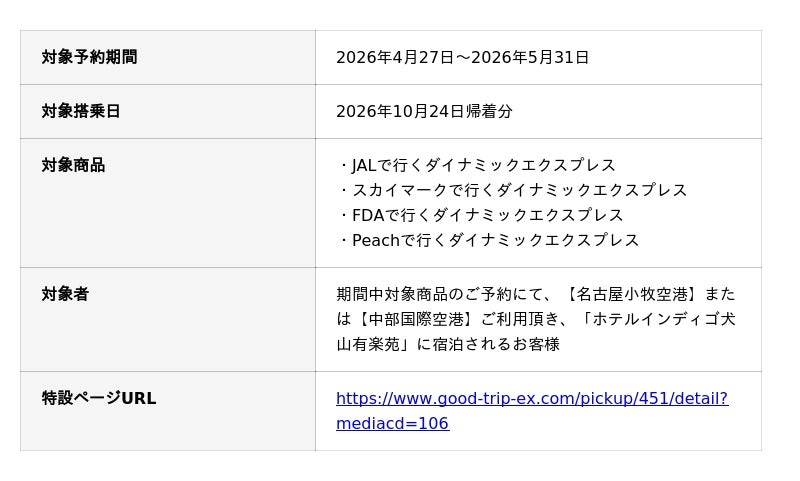Image resolution: width=800 pixels, height=481 pixels.
Task: Click the 対象商品 row header
Action: 73,165
